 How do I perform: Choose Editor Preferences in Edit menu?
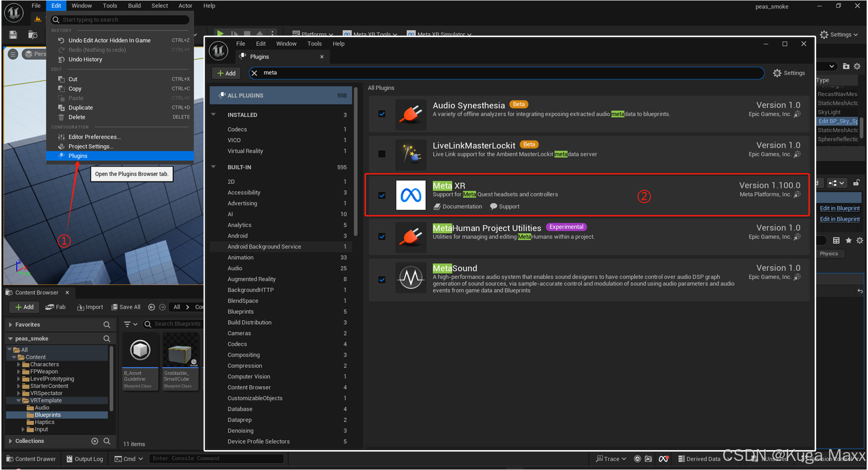(120, 137)
